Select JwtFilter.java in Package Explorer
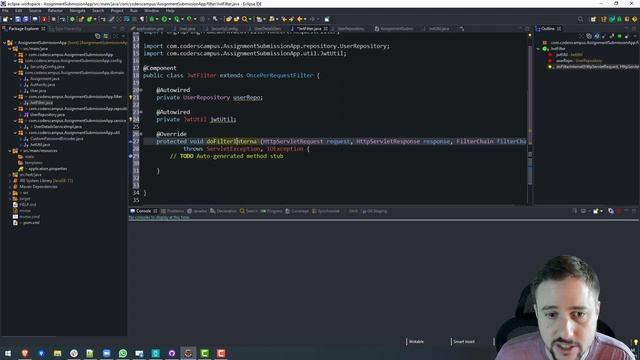Screen dimensions: 640x360 [41, 103]
